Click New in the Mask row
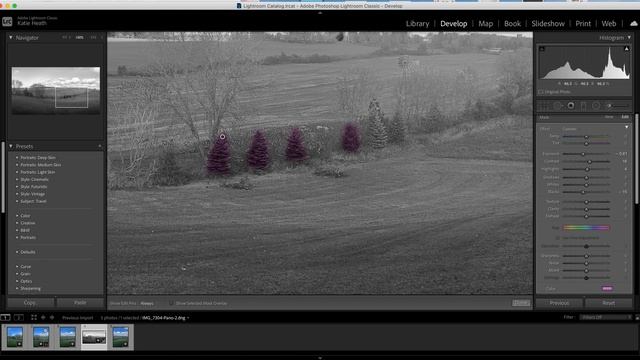The height and width of the screenshot is (360, 640). pyautogui.click(x=609, y=117)
